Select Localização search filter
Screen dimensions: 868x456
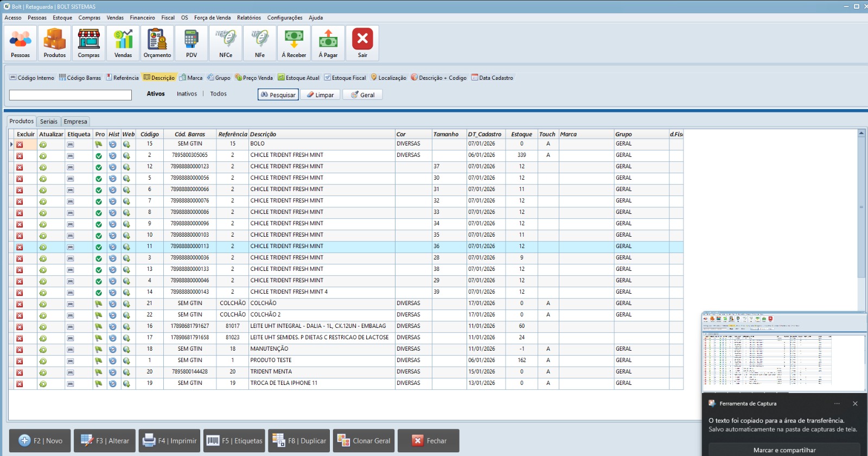388,78
